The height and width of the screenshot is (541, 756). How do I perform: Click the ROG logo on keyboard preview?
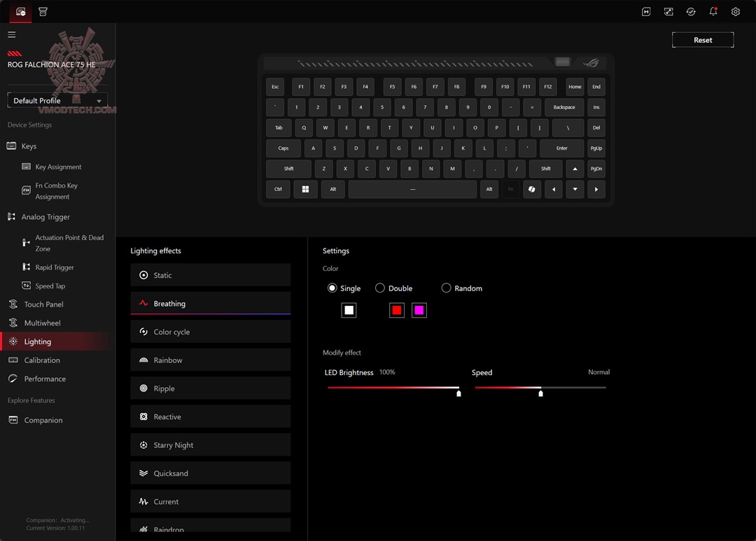point(591,63)
